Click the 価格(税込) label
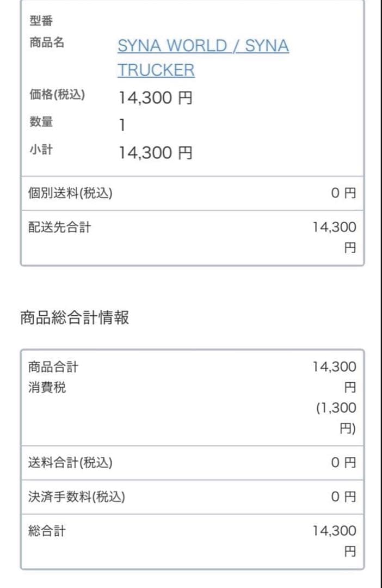382x588 pixels. (x=57, y=94)
